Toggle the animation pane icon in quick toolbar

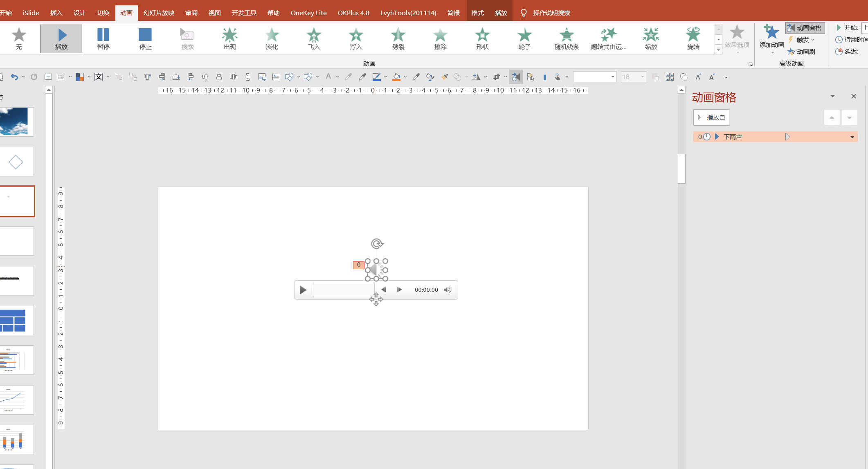tap(516, 77)
